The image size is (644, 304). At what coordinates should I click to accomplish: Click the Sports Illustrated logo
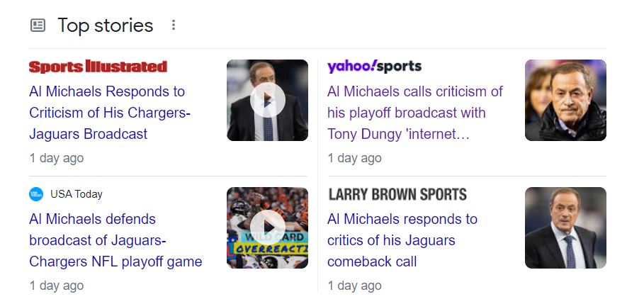click(98, 67)
